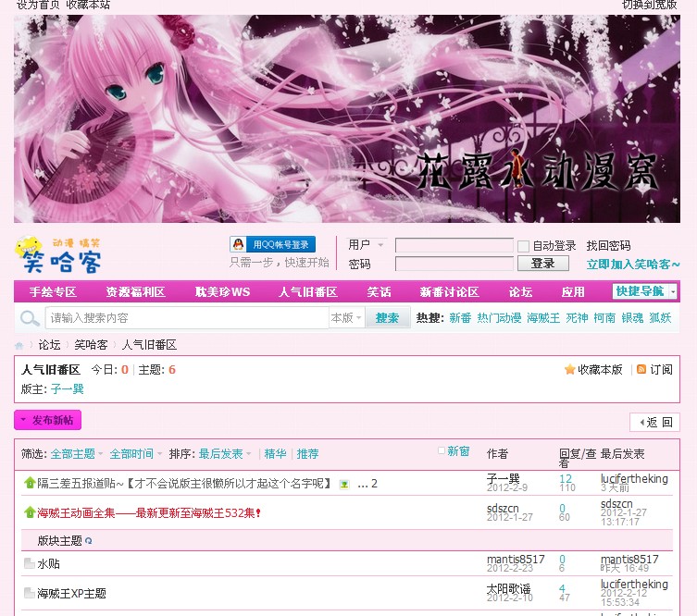Screen dimensions: 697x616
Task: Click hot search term 柯南
Action: coord(604,318)
